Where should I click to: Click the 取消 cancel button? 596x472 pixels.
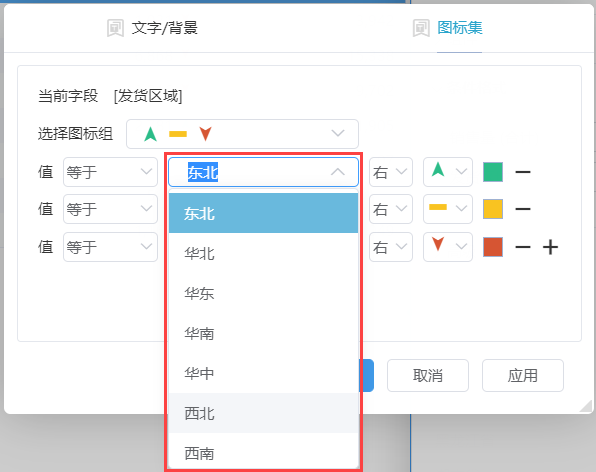428,375
